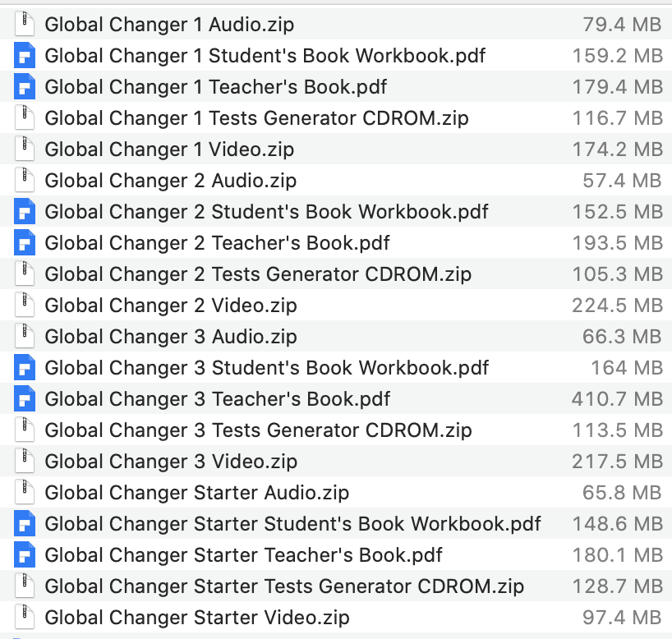
Task: Click the PDF icon for Global Changer 2 Student's Book Workbook
Action: tap(26, 211)
